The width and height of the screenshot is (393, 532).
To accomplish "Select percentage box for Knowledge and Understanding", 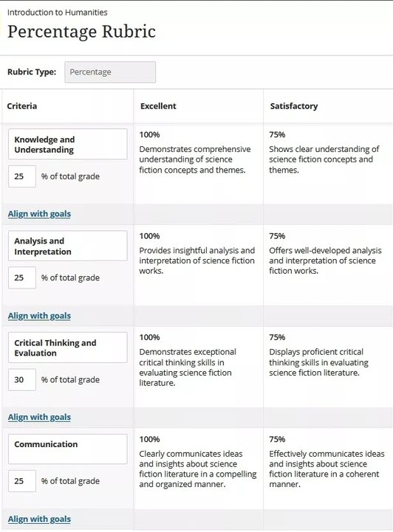I will coord(22,176).
